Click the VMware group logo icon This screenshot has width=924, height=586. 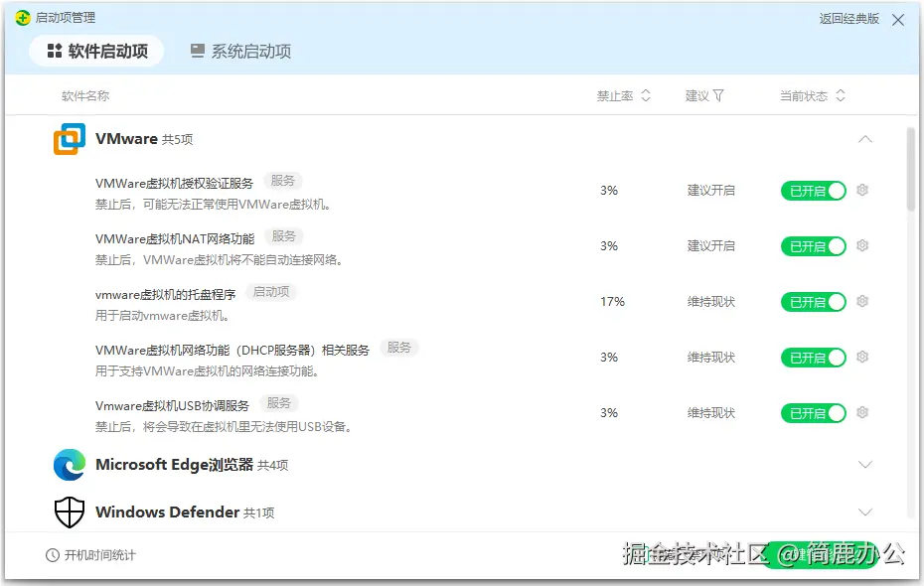pyautogui.click(x=70, y=139)
